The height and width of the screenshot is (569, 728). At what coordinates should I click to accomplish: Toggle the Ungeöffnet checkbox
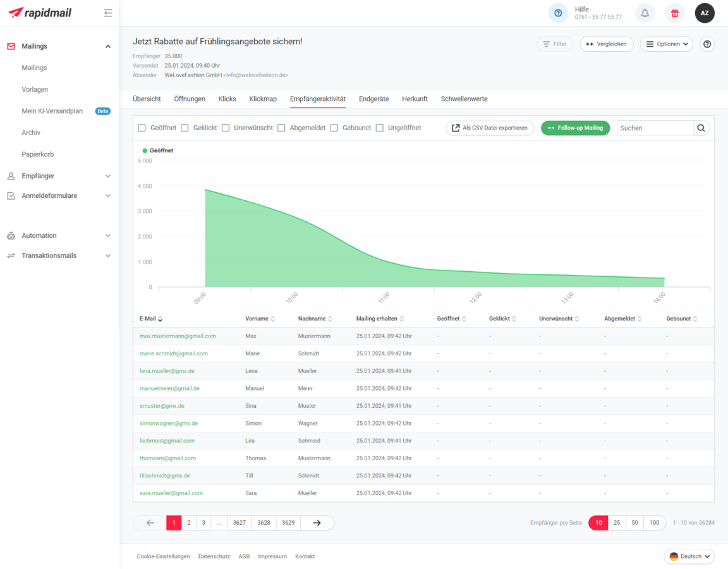[x=380, y=128]
